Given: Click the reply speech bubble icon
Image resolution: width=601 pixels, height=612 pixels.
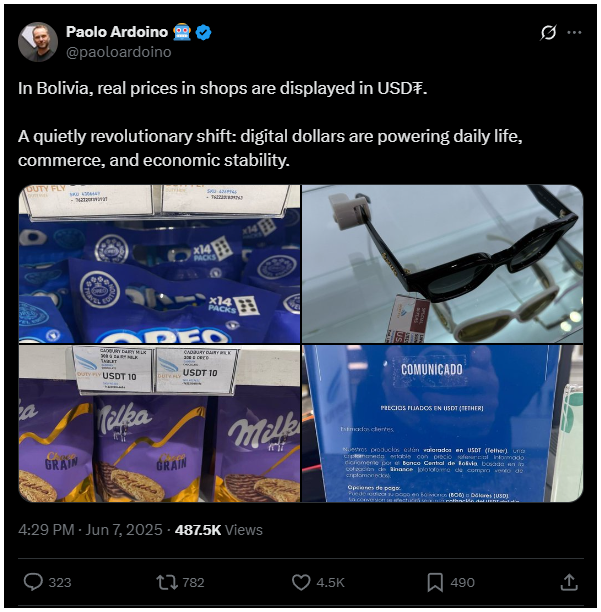Looking at the screenshot, I should pos(33,582).
